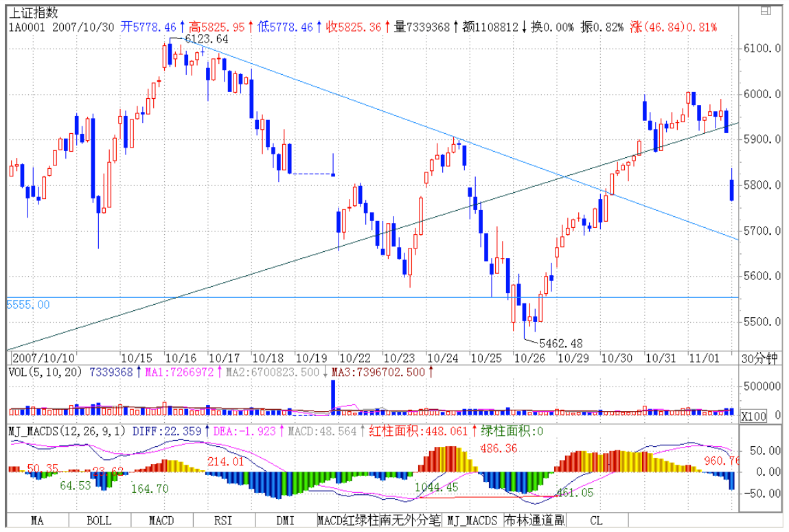Click the 5900.0 price axis label

click(x=762, y=139)
